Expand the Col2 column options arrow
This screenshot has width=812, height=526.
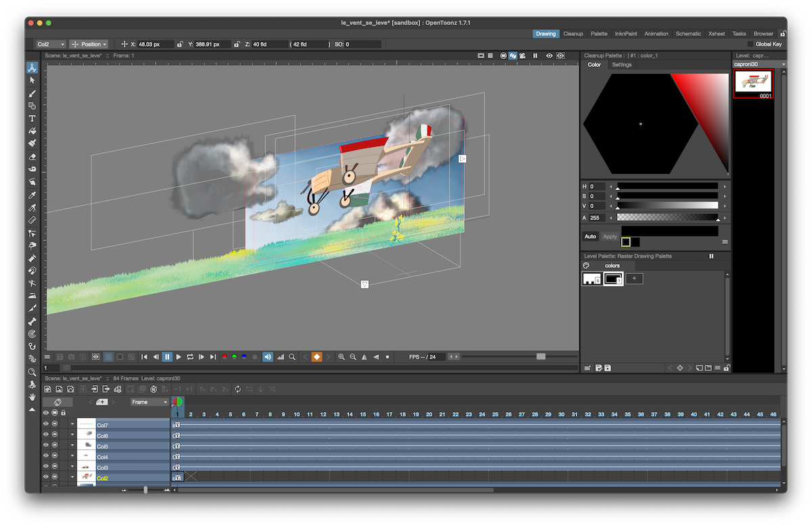click(72, 478)
